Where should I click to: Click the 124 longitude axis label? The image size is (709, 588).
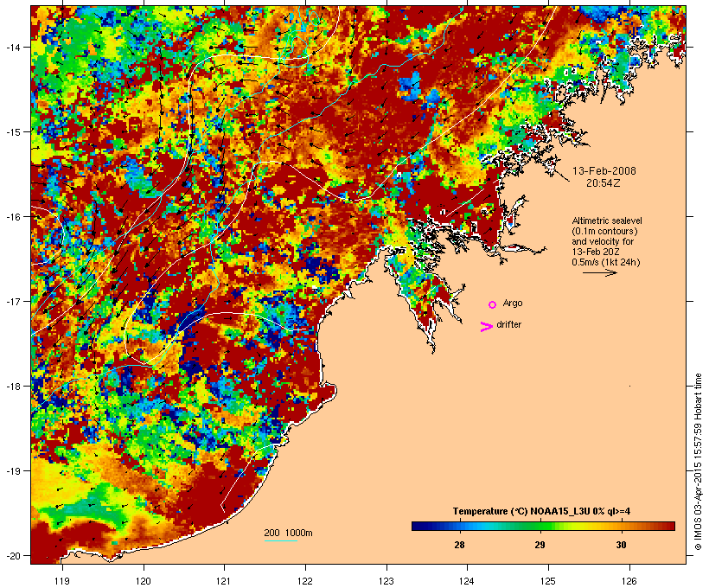pyautogui.click(x=468, y=581)
